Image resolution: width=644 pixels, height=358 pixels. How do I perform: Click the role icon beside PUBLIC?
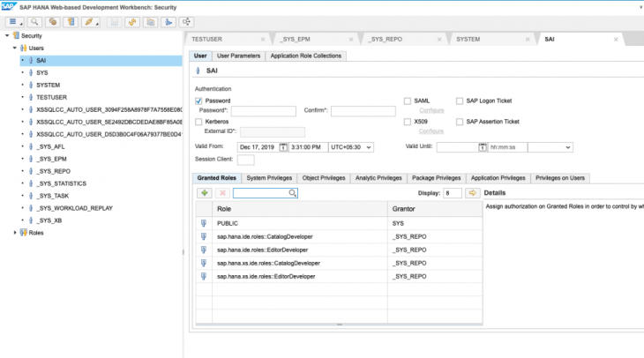(204, 223)
